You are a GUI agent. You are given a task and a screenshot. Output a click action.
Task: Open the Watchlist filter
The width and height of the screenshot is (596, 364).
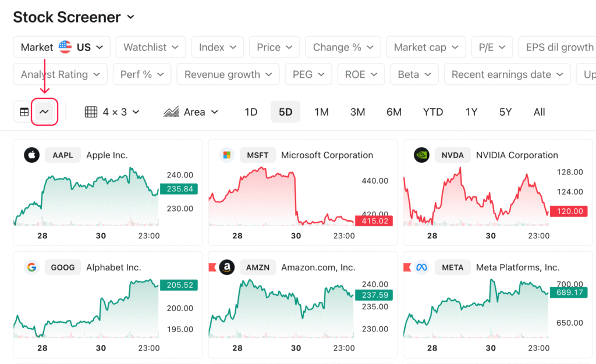pos(151,47)
